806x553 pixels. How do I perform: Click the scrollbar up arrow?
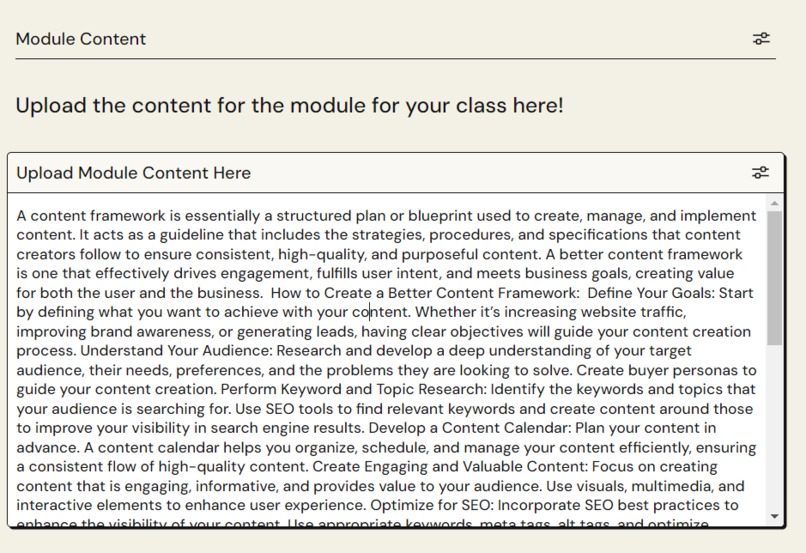774,204
